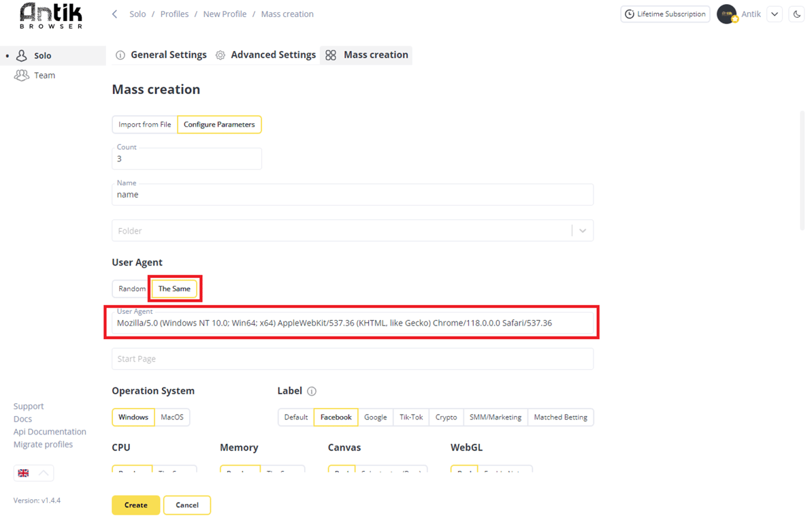Click the Antik Browser logo
The height and width of the screenshot is (523, 812).
51,16
